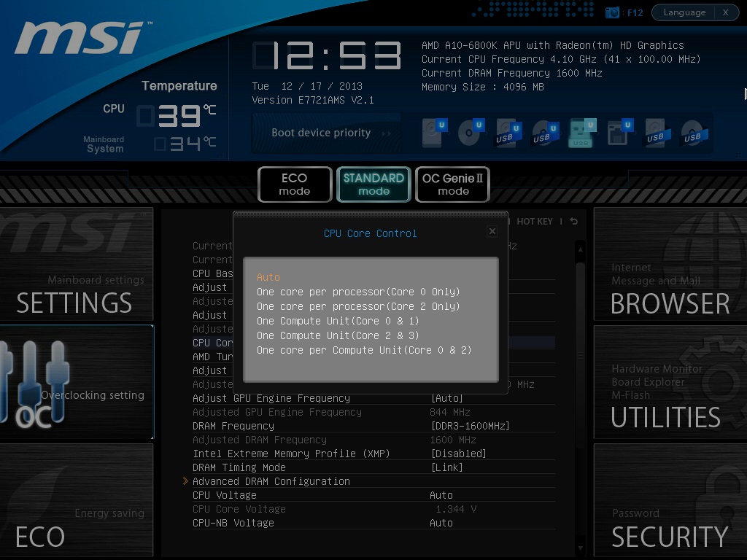Click the Current DRAM Frequency 1600 MHz text
Image resolution: width=747 pixels, height=560 pixels.
point(511,73)
